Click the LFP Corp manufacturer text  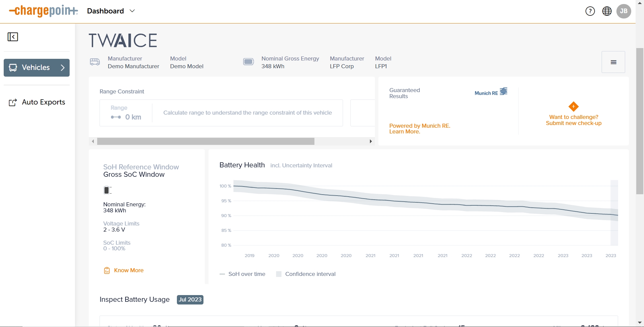(342, 67)
